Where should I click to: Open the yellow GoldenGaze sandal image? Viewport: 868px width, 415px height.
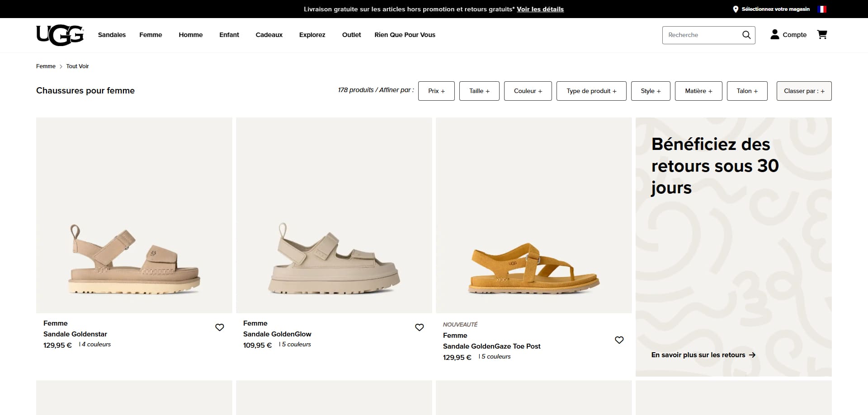534,215
